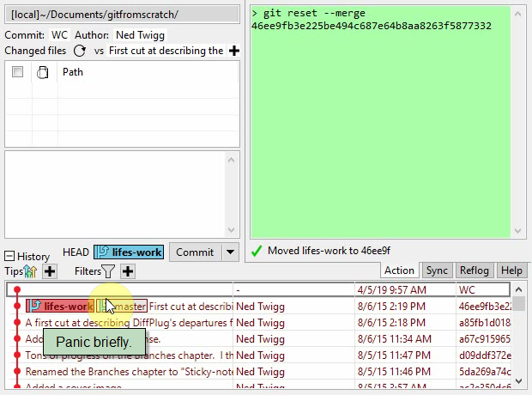This screenshot has height=395, width=532.
Task: Click the file type icon in Path header
Action: 43,73
